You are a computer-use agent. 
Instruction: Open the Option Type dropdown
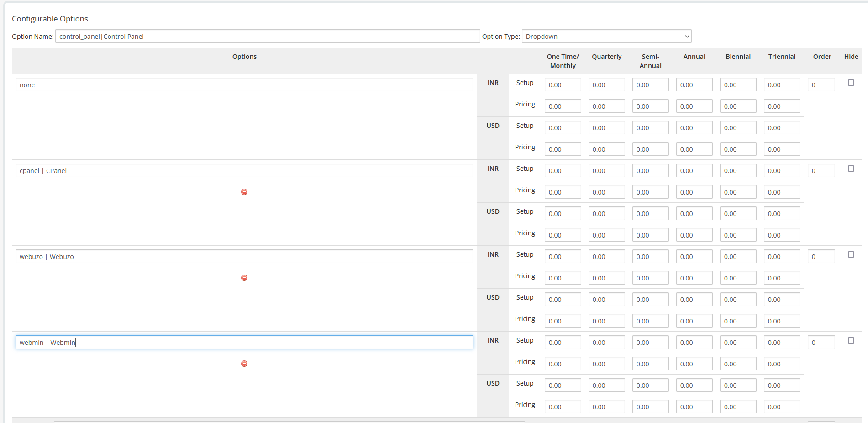click(607, 36)
